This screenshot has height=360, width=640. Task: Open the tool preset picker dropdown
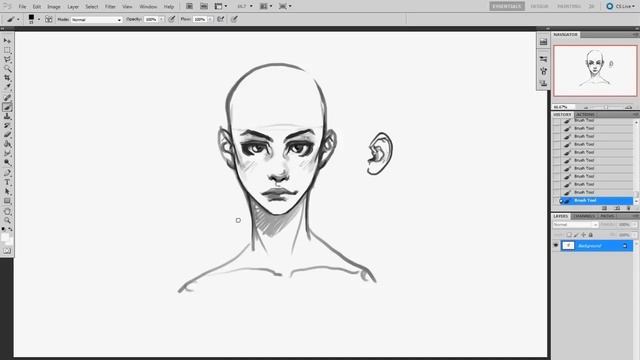[x=18, y=19]
